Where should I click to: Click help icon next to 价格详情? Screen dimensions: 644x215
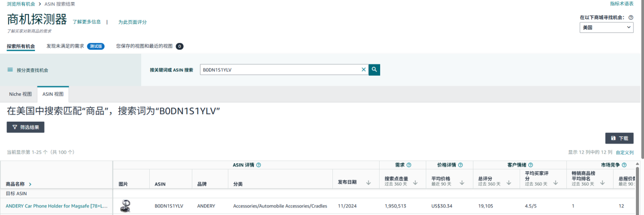(461, 165)
